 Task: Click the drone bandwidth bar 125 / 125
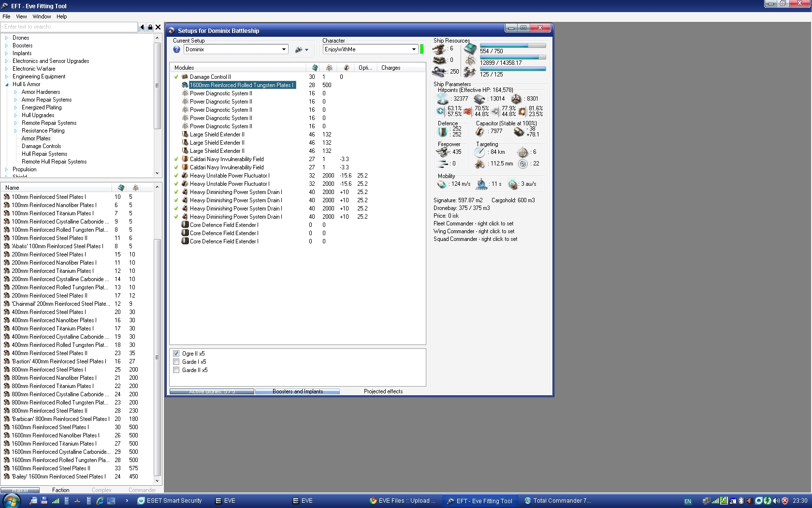point(513,69)
